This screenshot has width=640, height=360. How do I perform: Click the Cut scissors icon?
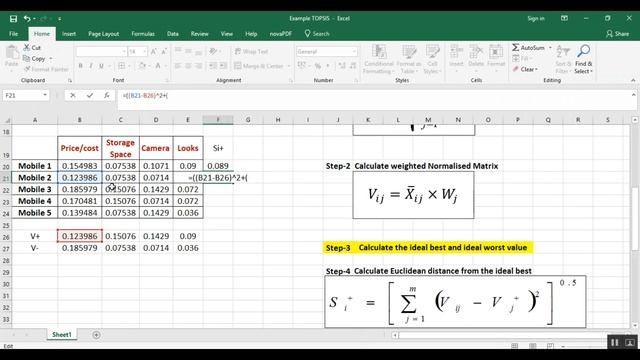(27, 48)
